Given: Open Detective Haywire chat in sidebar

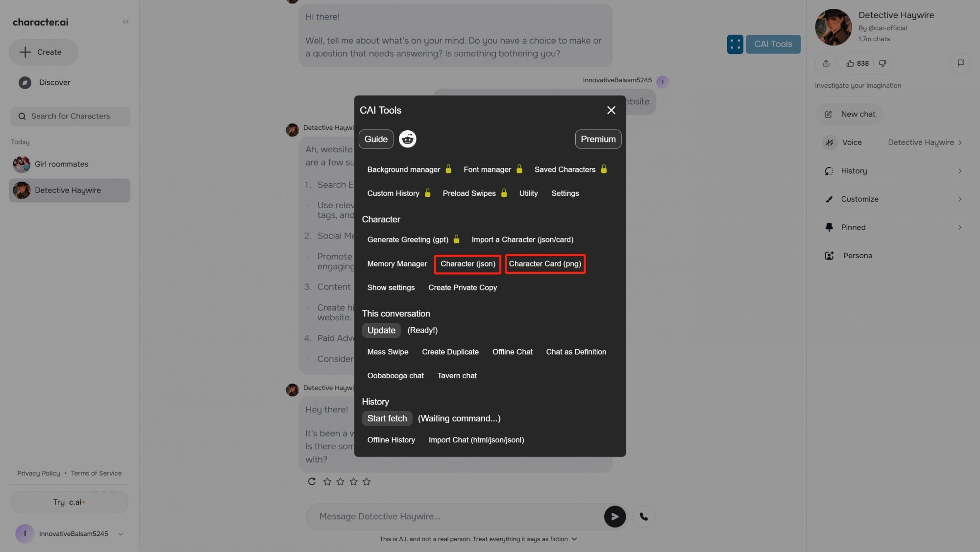Looking at the screenshot, I should pyautogui.click(x=69, y=191).
